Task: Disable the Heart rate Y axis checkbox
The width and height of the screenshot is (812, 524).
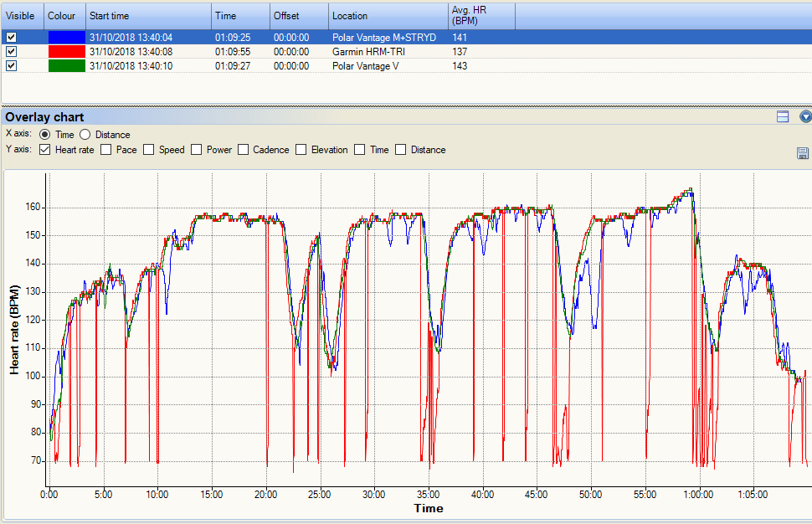Action: point(45,150)
